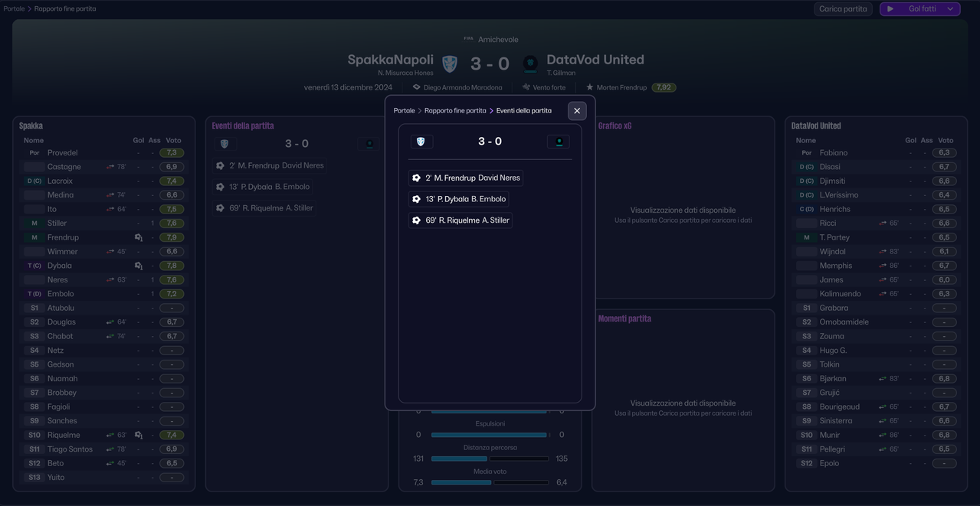Click the Media voto comparison bar
The width and height of the screenshot is (980, 506).
[490, 483]
